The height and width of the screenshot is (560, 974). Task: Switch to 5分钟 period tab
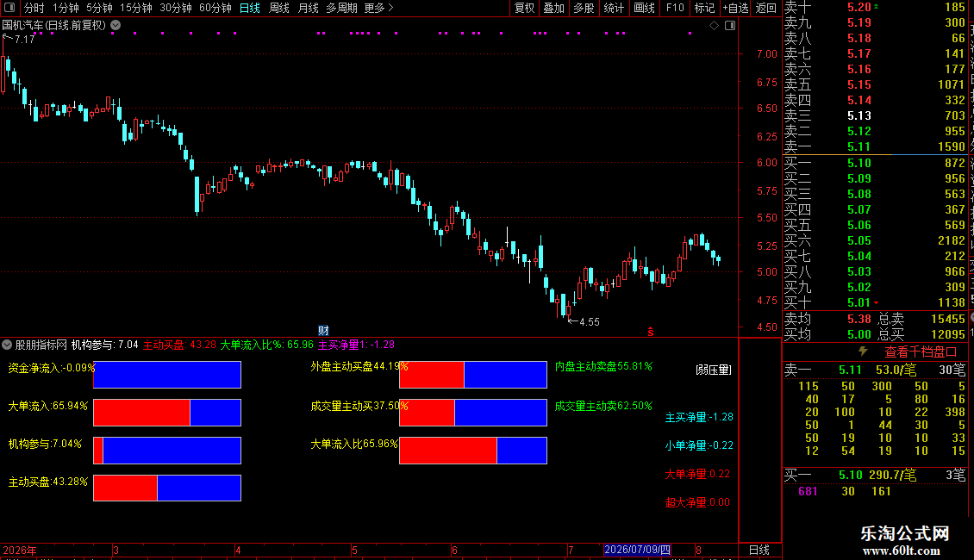click(x=99, y=8)
